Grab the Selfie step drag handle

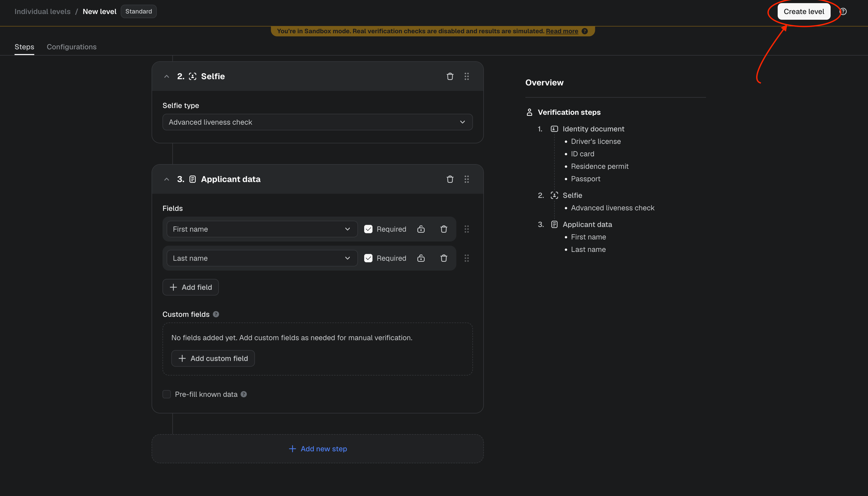[467, 76]
